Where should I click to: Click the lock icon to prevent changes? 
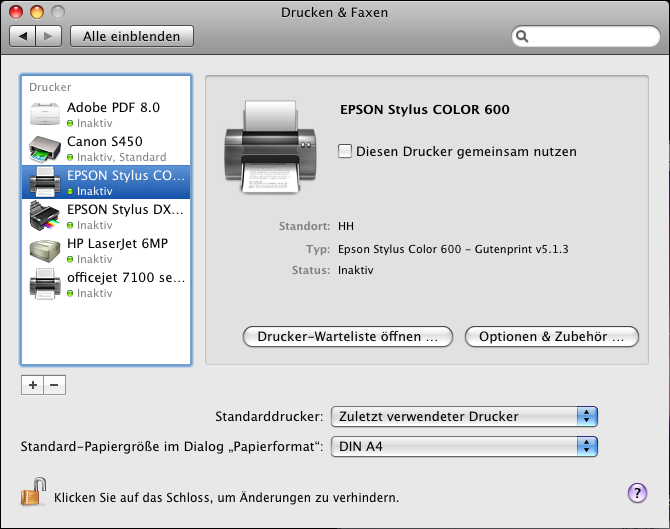[34, 492]
